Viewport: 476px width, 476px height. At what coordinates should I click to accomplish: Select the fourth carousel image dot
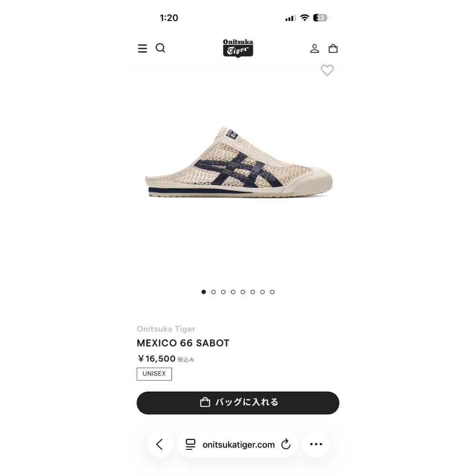pyautogui.click(x=233, y=292)
